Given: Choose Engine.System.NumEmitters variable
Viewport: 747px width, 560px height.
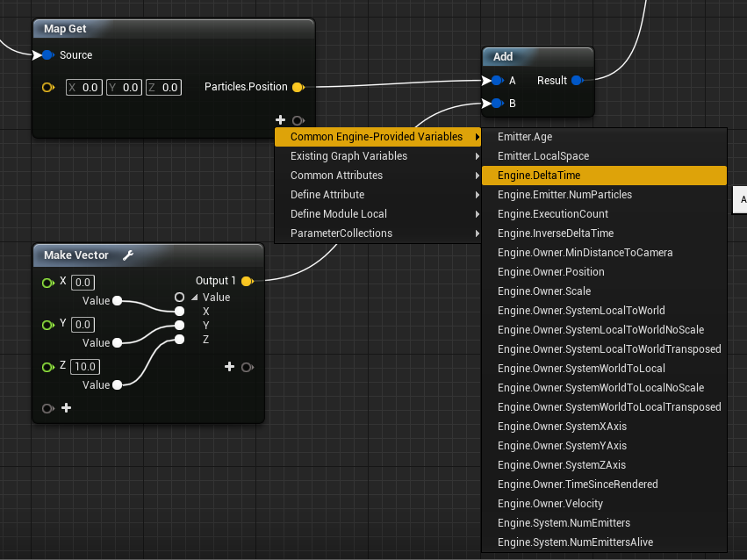Looking at the screenshot, I should [605, 523].
